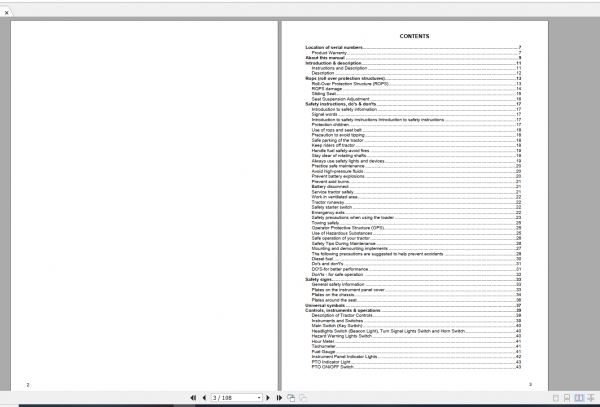Click 'Prevent acid burns' entry

coord(330,182)
